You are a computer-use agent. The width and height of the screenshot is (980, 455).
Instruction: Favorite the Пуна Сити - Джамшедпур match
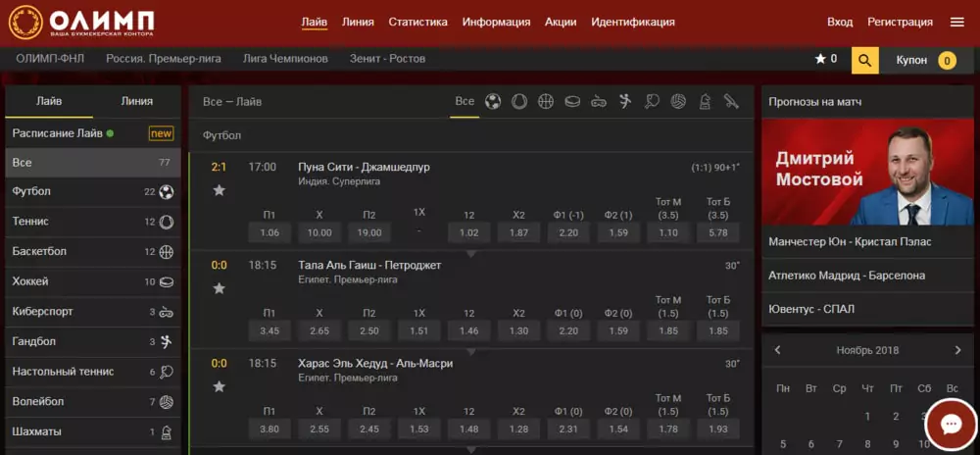click(219, 190)
